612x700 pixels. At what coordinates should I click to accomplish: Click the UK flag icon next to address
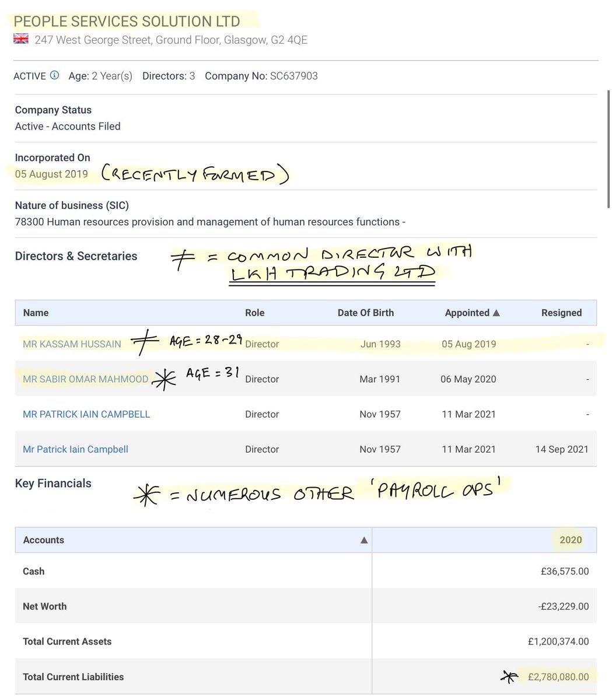(x=21, y=40)
